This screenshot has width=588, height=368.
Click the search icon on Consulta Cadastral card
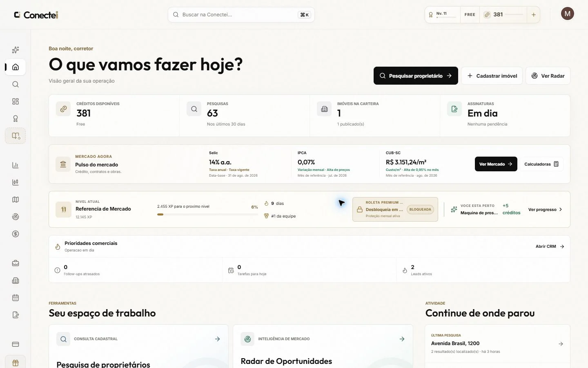click(63, 339)
